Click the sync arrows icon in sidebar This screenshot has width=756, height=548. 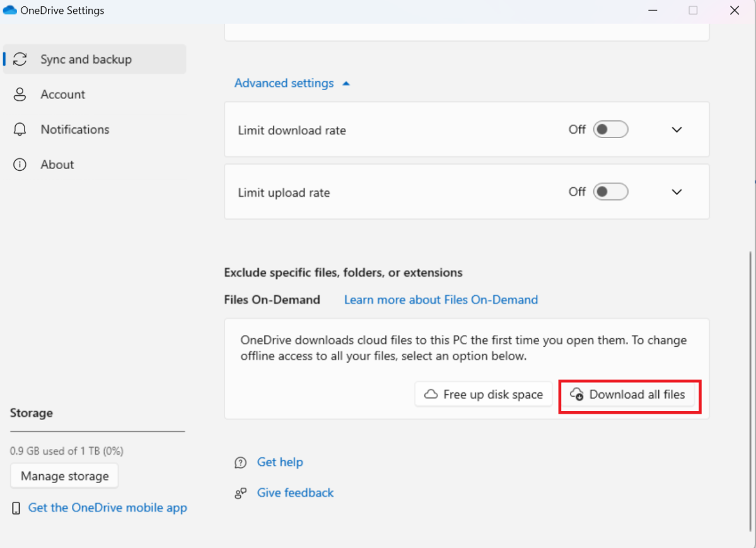coord(20,59)
